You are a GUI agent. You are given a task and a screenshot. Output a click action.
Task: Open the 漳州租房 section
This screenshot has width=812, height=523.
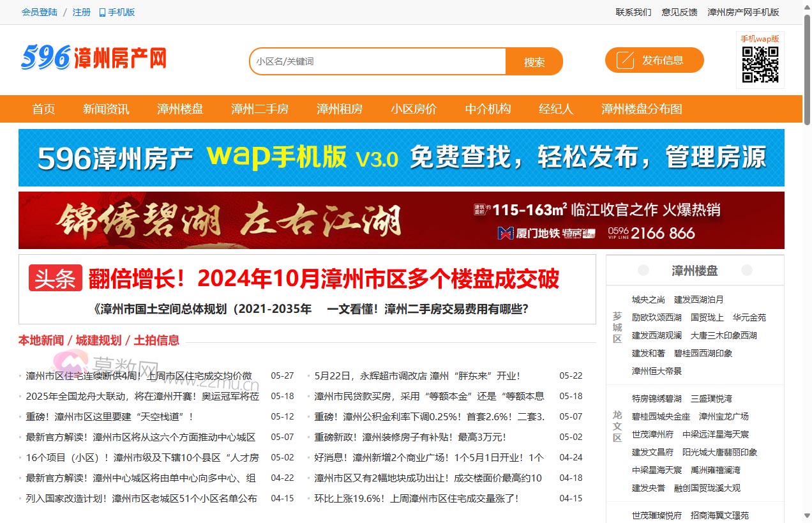tap(340, 109)
